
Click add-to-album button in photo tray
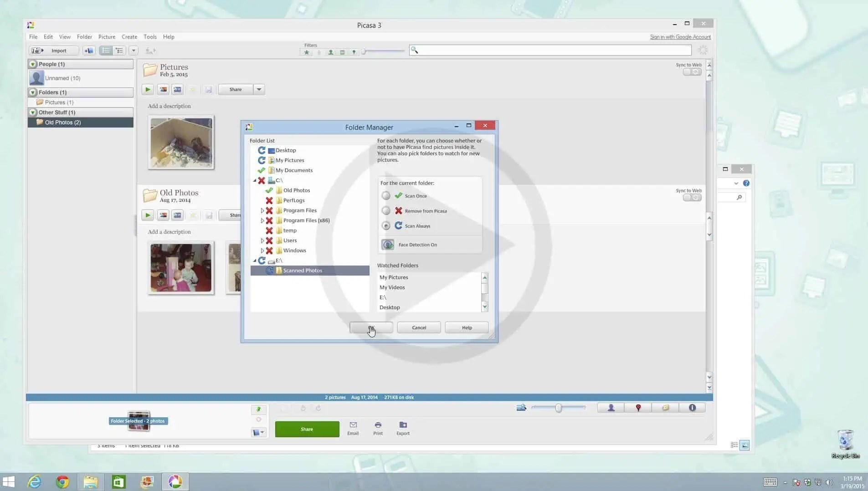tap(258, 432)
